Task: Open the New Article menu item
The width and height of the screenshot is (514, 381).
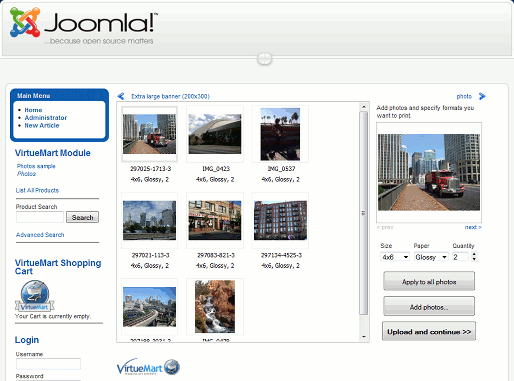Action: click(42, 126)
